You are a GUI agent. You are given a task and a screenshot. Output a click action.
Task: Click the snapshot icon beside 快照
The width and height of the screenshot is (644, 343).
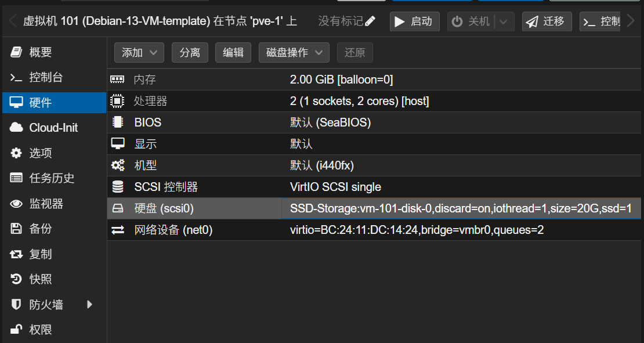click(x=16, y=279)
